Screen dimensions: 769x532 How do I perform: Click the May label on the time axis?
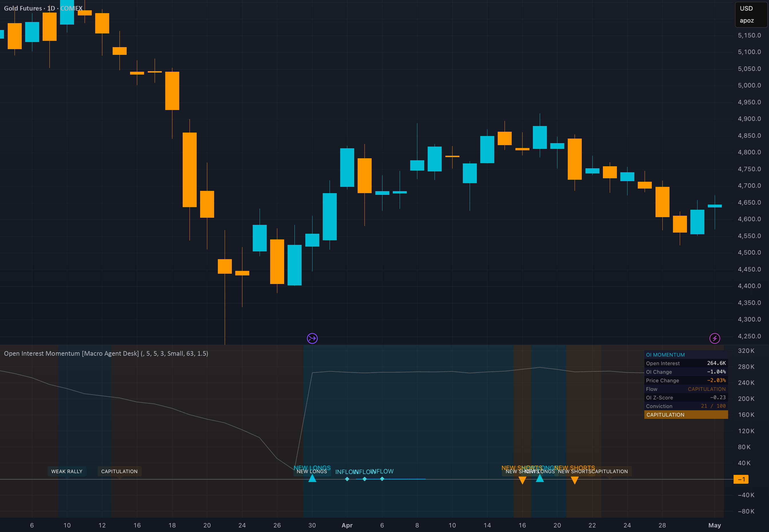tap(715, 525)
